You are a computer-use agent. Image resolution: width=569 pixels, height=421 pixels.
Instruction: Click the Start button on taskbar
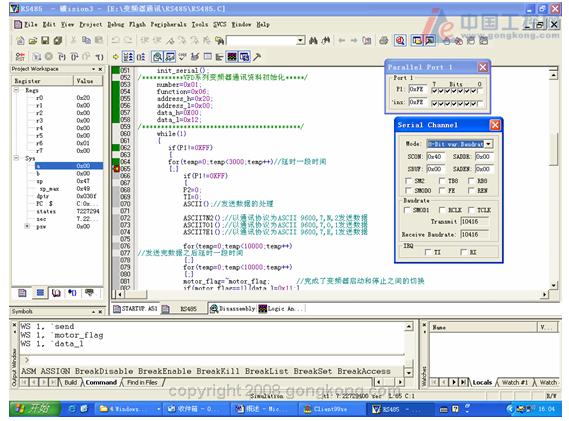tap(34, 409)
